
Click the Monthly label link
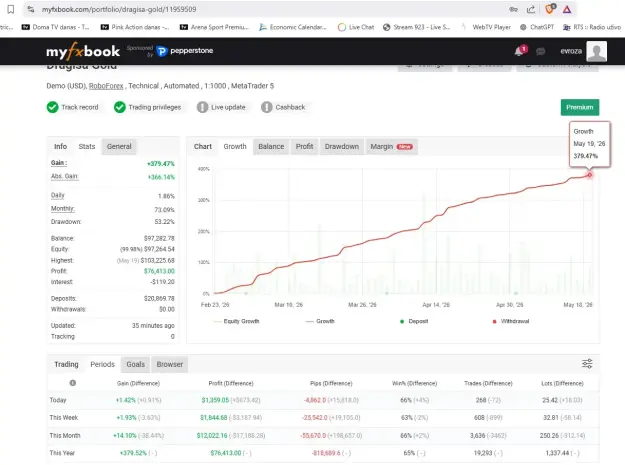(63, 209)
